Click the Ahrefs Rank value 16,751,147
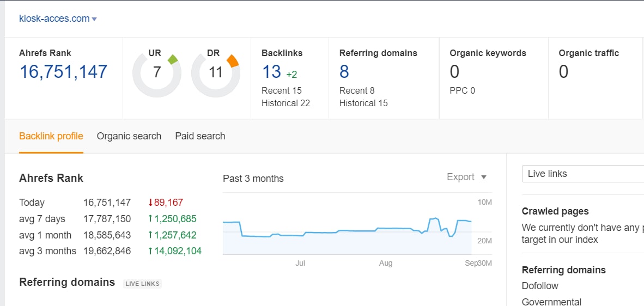Screen dimensions: 644x306 63,72
